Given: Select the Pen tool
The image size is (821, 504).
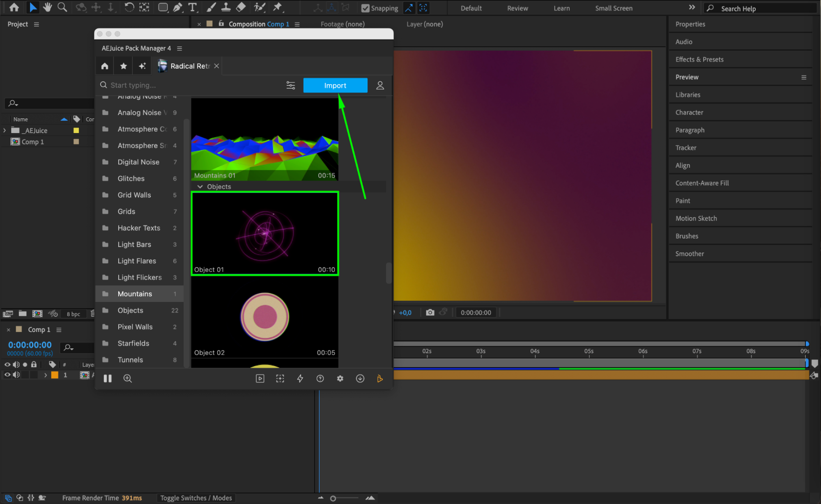Looking at the screenshot, I should (177, 7).
